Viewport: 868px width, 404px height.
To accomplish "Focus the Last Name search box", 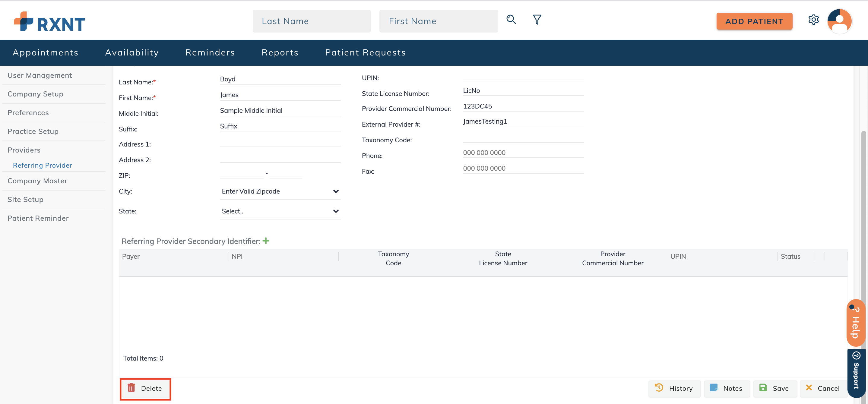I will pos(312,21).
